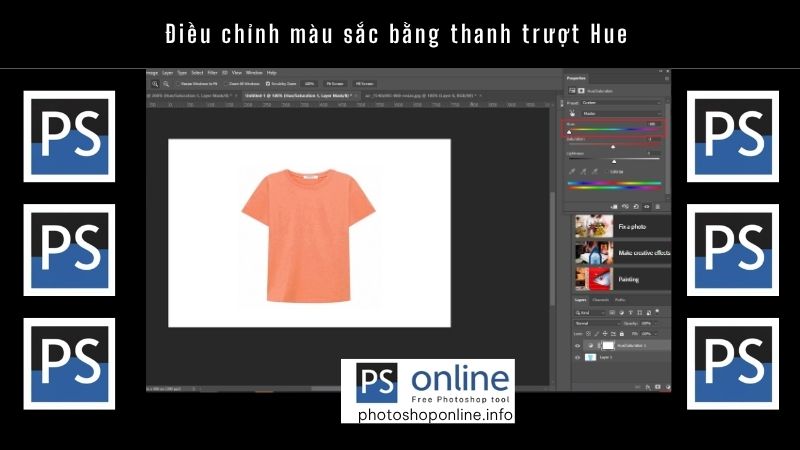Viewport: 800px width, 450px height.
Task: Open the 3D menu
Action: point(224,73)
